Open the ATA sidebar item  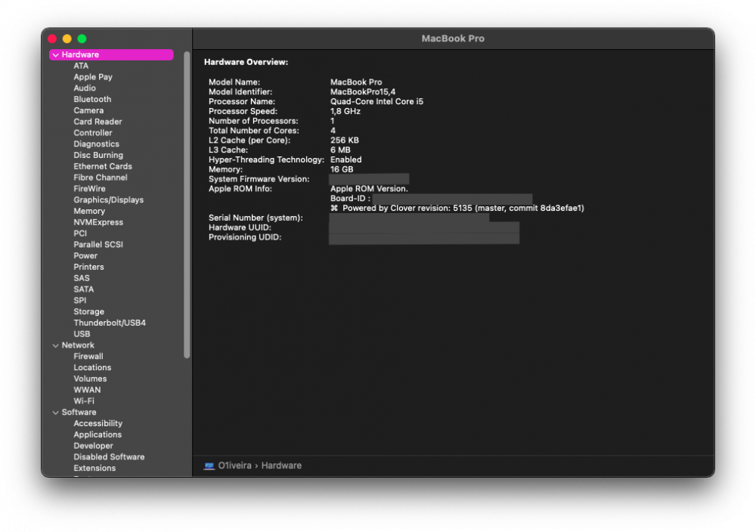pos(81,66)
